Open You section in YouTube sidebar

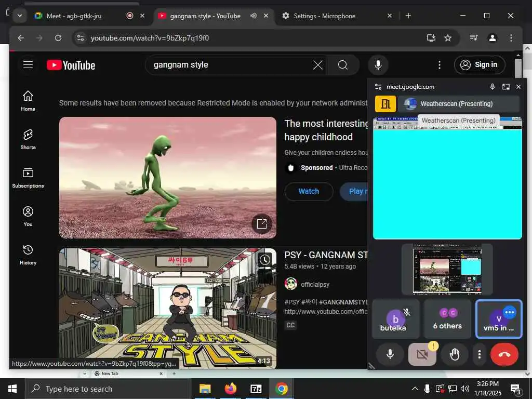pos(28,216)
